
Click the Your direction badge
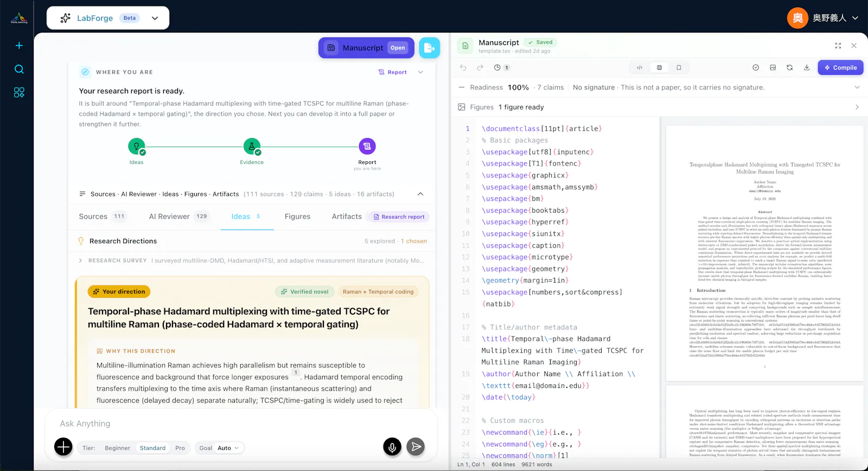(119, 292)
